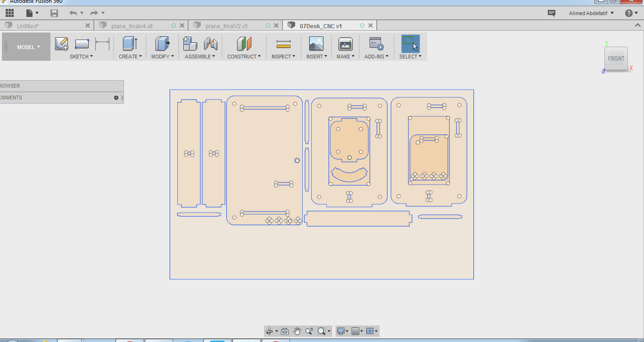The image size is (644, 342).
Task: Open the Display Settings monitor icon
Action: tap(341, 331)
